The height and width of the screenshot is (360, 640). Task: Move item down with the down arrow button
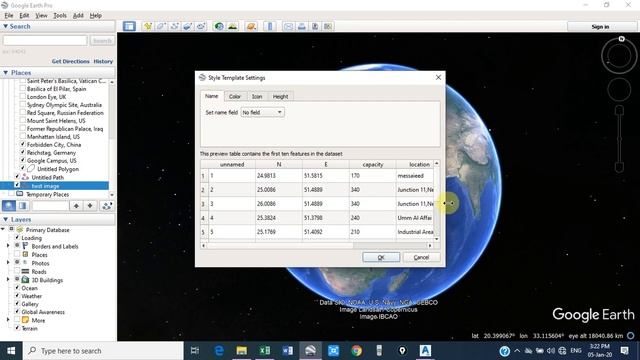pyautogui.click(x=90, y=206)
